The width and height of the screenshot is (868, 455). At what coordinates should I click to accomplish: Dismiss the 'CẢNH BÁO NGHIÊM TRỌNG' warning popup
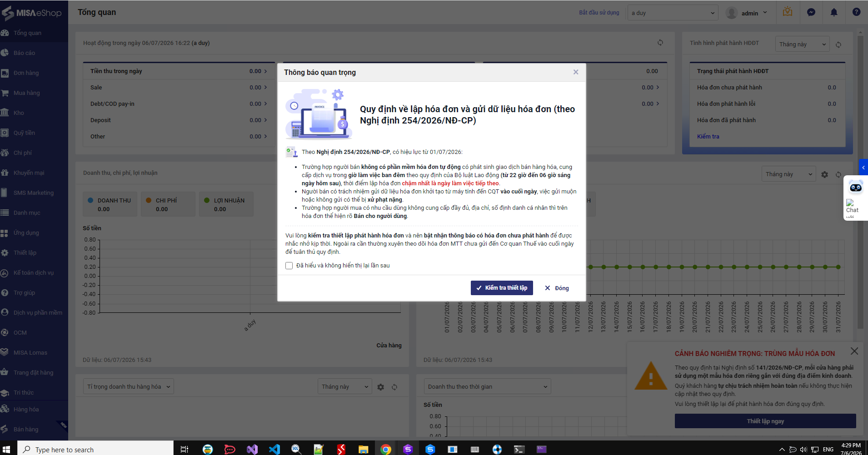pos(854,351)
